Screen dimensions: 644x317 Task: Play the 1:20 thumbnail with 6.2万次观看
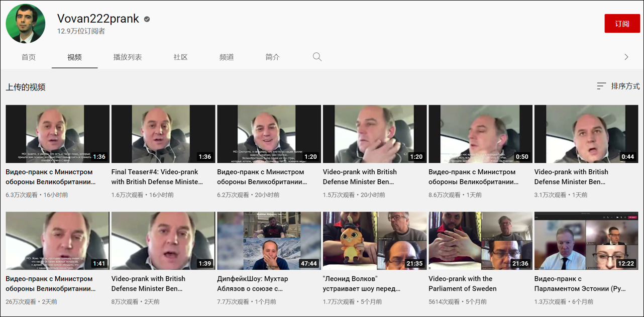269,134
